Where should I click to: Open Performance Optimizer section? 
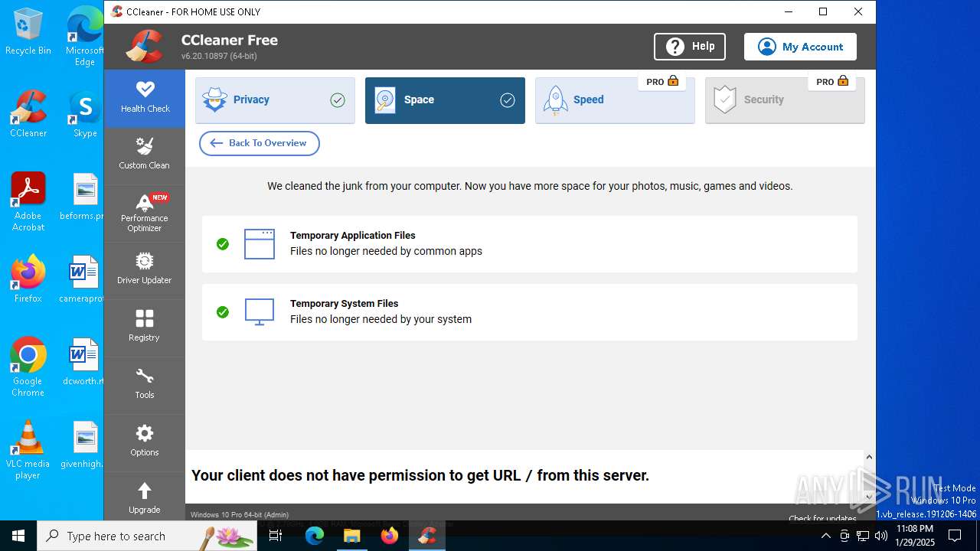click(x=145, y=213)
